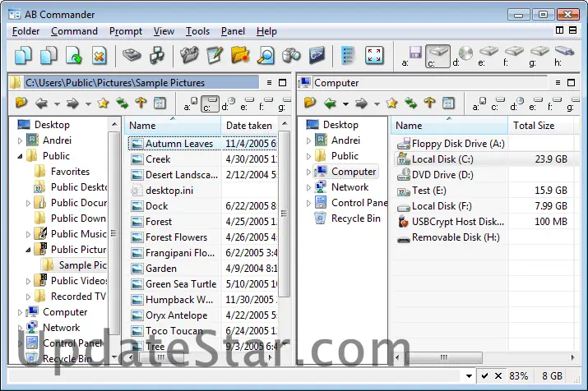Click the right panel open folder icon

coord(310,102)
